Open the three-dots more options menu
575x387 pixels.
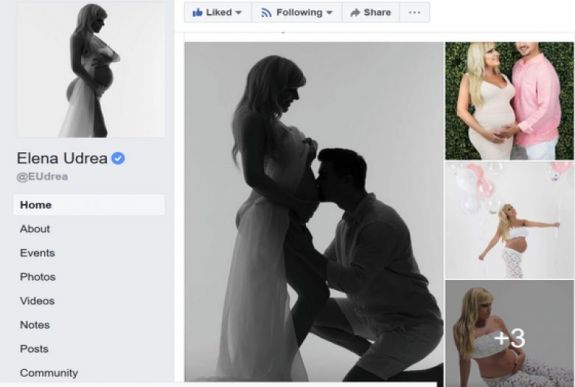point(414,12)
